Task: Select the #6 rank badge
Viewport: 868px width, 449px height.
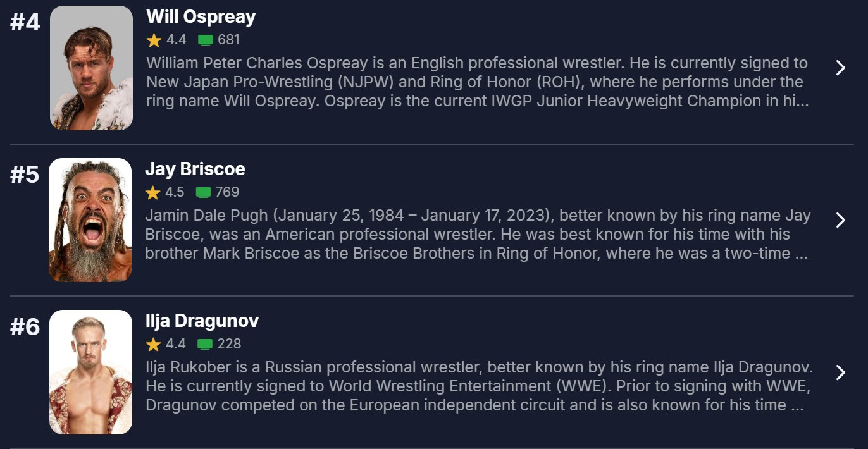Action: pos(25,327)
